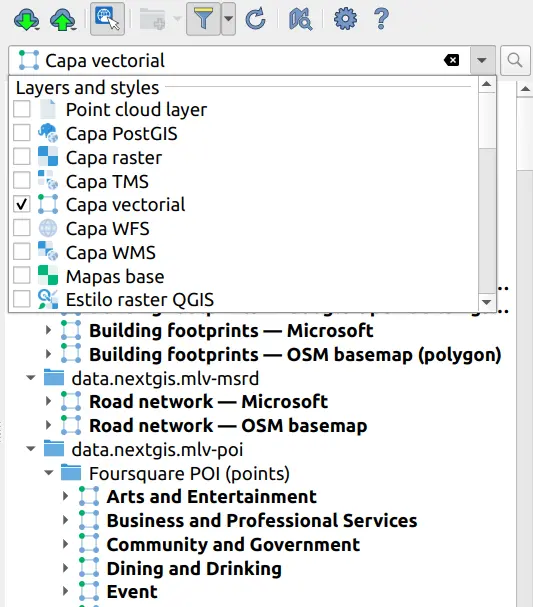Expand Business and Professional Services layer
The width and height of the screenshot is (533, 607).
pos(65,520)
